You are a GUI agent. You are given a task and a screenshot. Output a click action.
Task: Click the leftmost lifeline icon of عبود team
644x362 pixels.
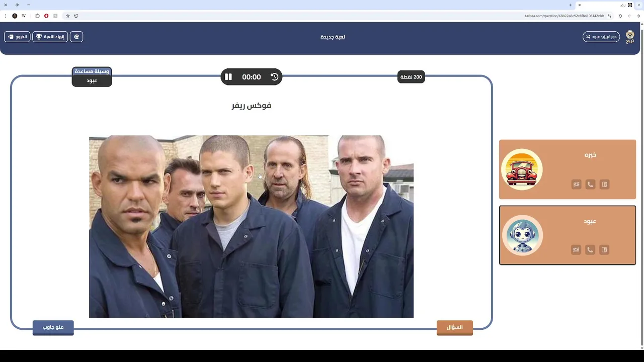576,249
